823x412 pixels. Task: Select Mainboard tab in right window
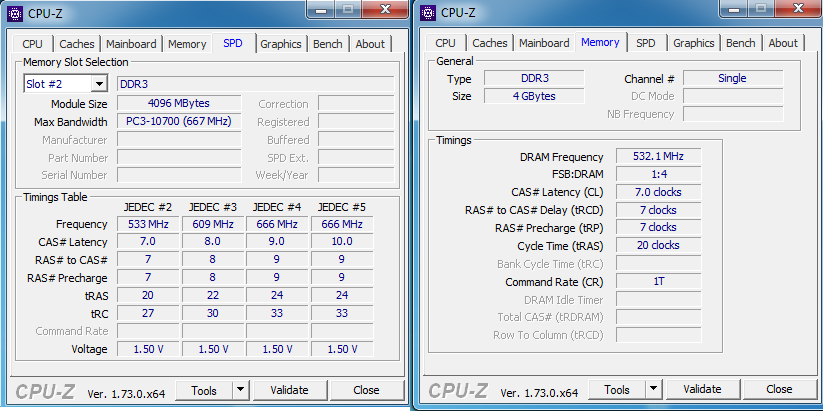point(544,43)
